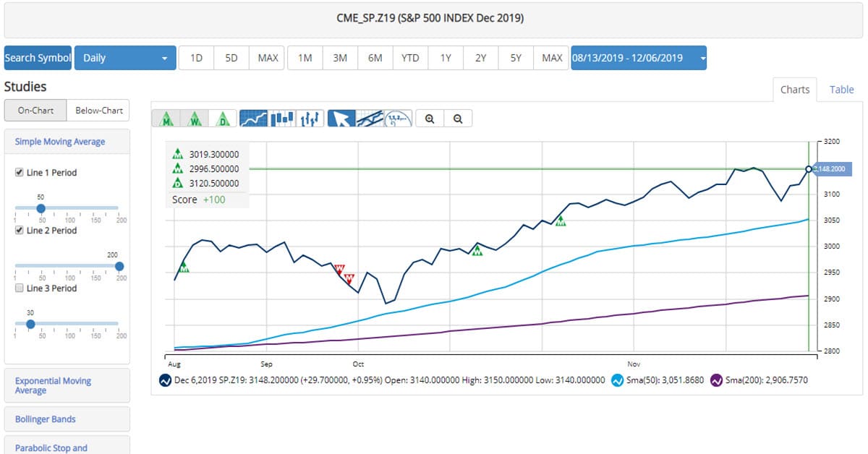Switch to the Table tab

point(841,90)
